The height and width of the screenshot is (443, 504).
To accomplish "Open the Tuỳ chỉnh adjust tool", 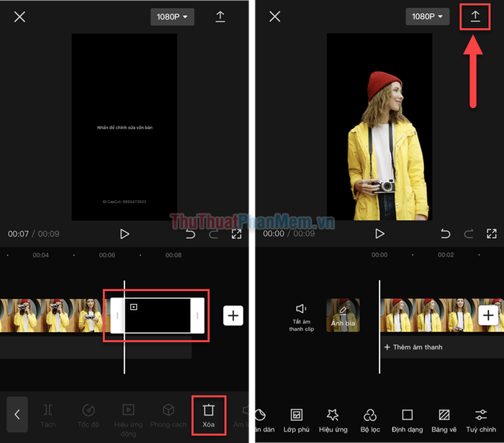I will pos(481,421).
